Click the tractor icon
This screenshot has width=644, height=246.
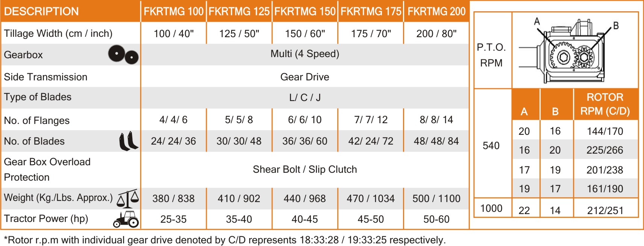pos(126,219)
